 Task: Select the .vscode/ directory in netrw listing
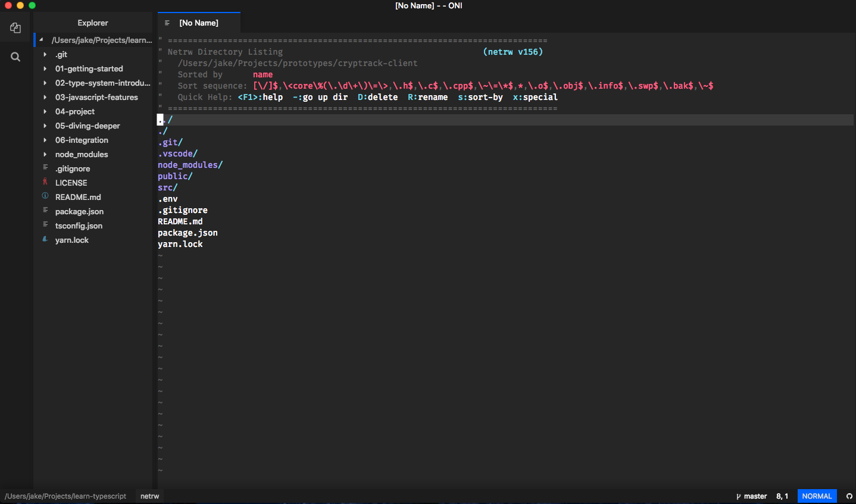coord(177,154)
